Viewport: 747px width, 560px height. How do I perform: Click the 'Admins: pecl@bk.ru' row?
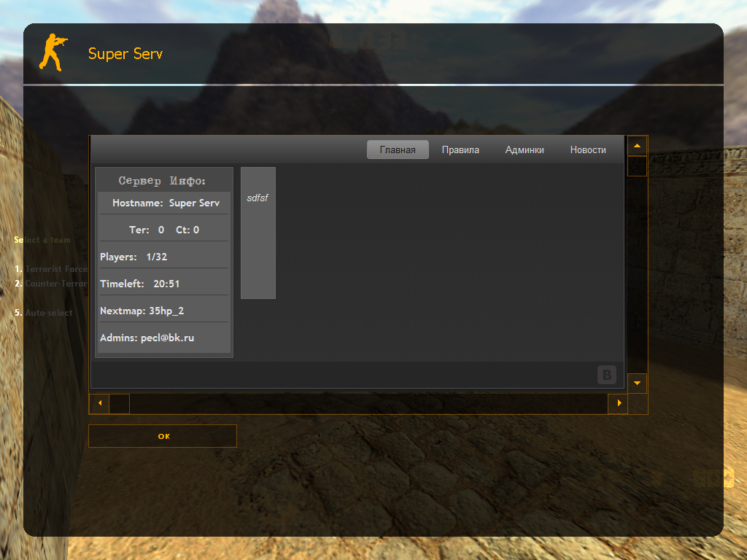pyautogui.click(x=164, y=338)
